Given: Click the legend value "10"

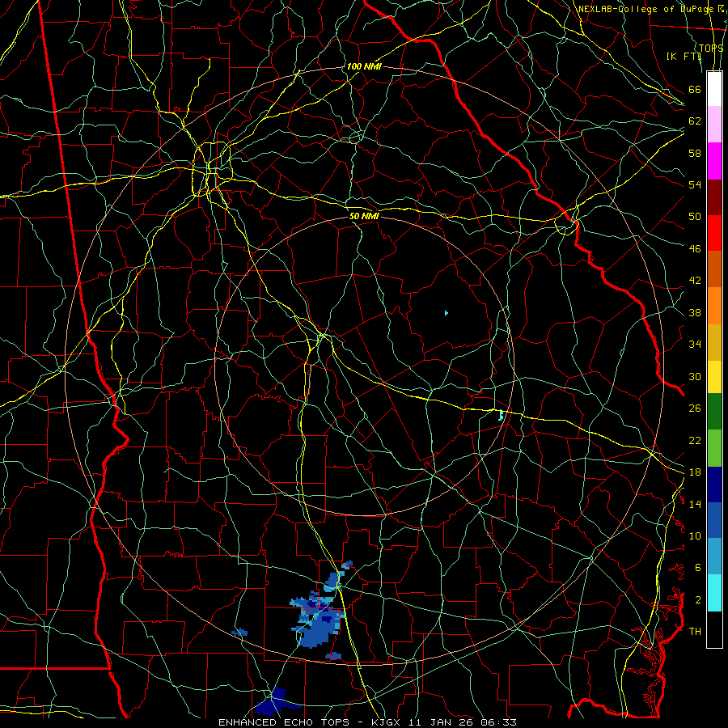Looking at the screenshot, I should pos(695,536).
